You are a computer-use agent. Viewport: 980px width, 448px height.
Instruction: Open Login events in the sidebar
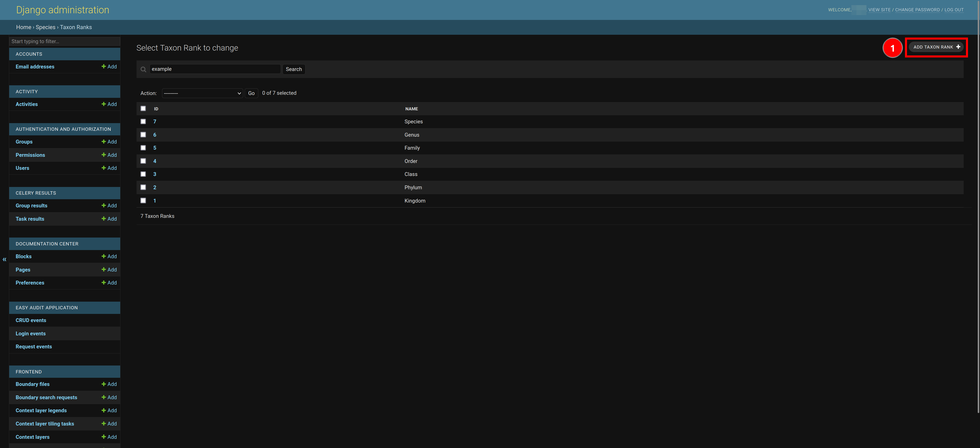pyautogui.click(x=30, y=334)
